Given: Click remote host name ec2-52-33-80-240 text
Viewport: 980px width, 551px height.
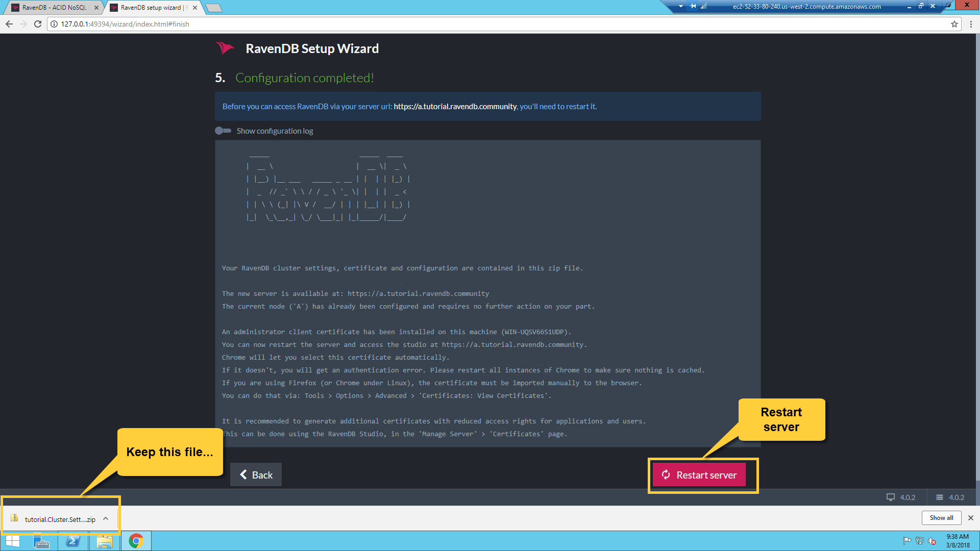Looking at the screenshot, I should coord(806,7).
